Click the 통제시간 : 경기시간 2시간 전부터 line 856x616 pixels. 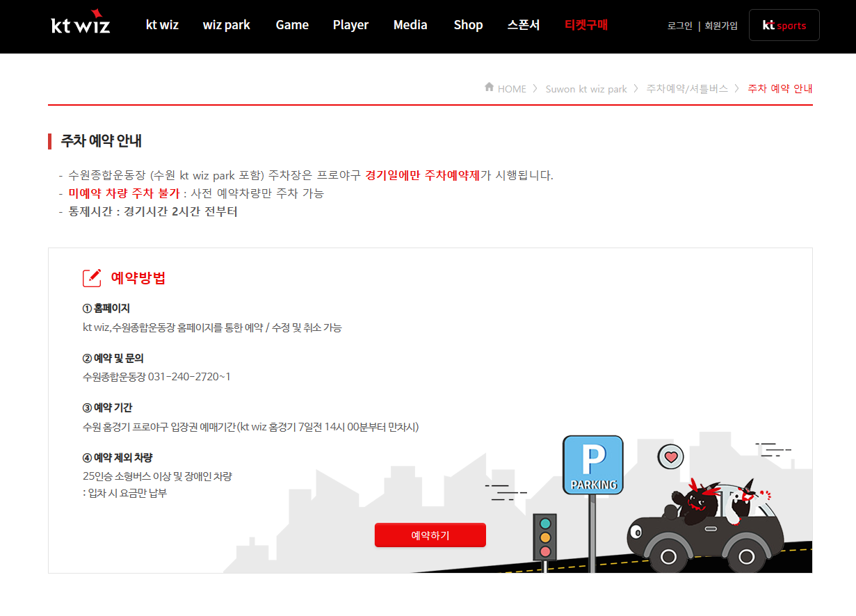pyautogui.click(x=153, y=211)
